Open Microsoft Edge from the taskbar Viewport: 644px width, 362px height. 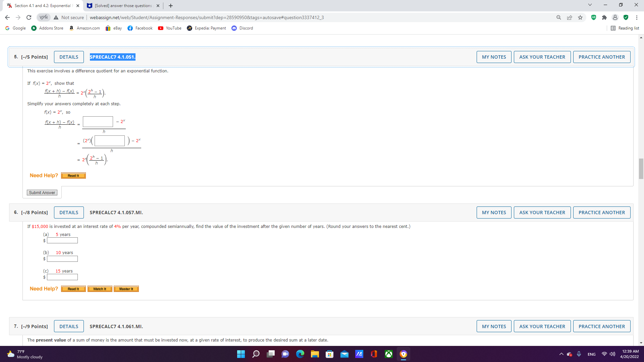click(300, 354)
